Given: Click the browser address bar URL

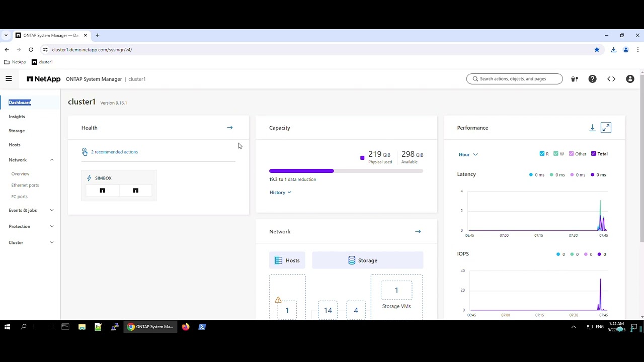Looking at the screenshot, I should click(x=92, y=50).
